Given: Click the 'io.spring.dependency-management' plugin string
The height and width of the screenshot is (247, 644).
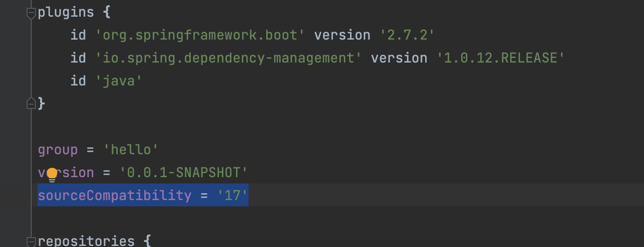Looking at the screenshot, I should tap(229, 58).
